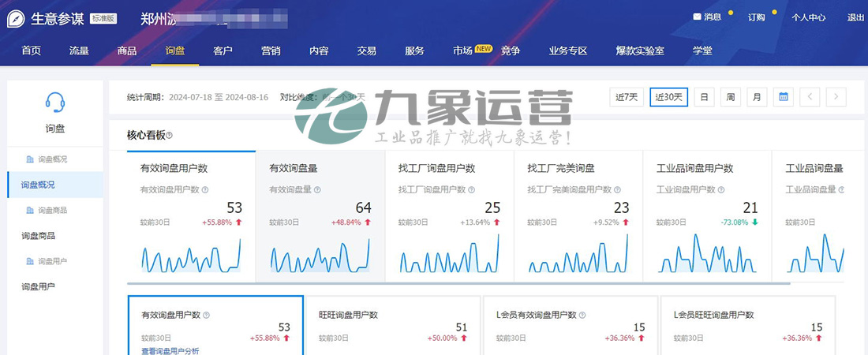The height and width of the screenshot is (355, 868).
Task: Click the headset 询盘 sidebar icon
Action: click(54, 102)
